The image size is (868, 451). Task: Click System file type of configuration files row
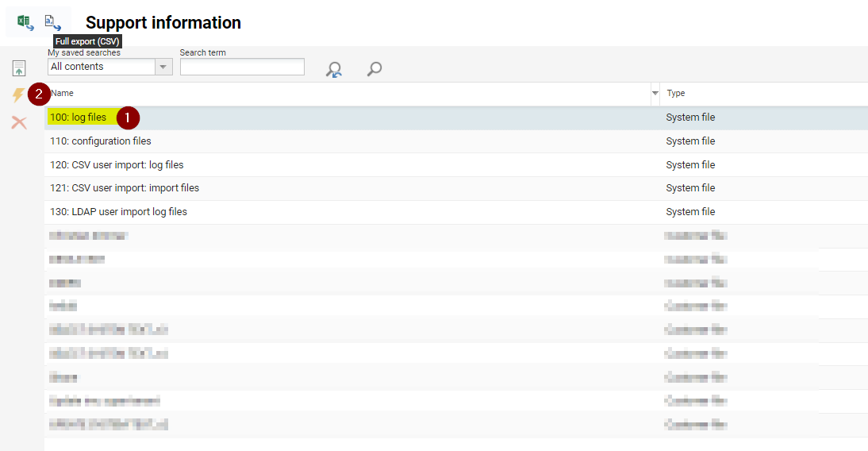[690, 141]
